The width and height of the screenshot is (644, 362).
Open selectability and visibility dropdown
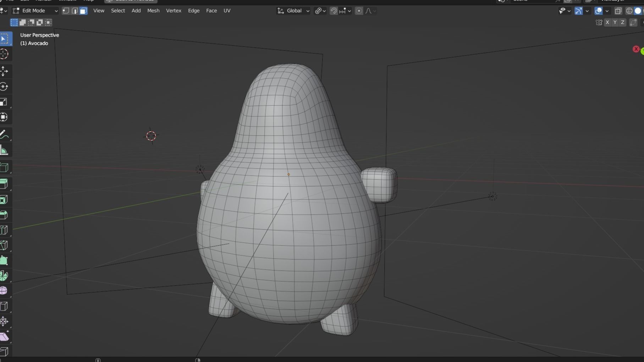(565, 11)
